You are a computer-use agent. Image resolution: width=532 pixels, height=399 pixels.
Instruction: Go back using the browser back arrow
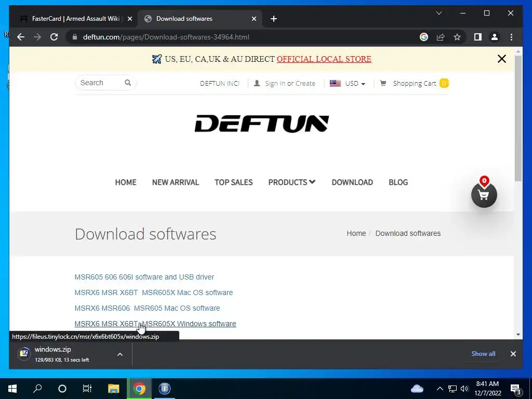(21, 37)
